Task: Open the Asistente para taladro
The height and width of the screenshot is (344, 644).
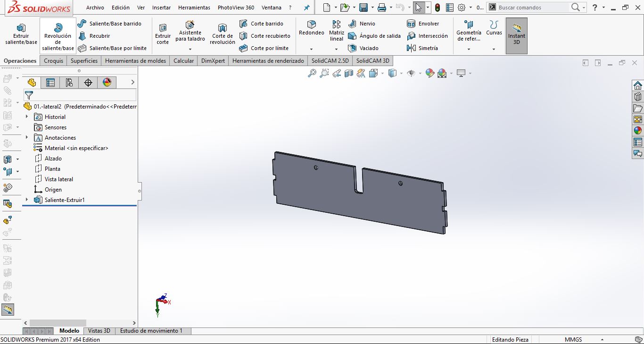Action: tap(190, 32)
